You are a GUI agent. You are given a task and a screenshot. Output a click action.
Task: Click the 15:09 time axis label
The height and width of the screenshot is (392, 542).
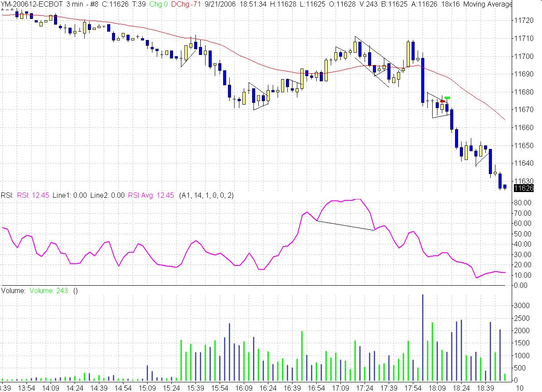click(x=147, y=388)
